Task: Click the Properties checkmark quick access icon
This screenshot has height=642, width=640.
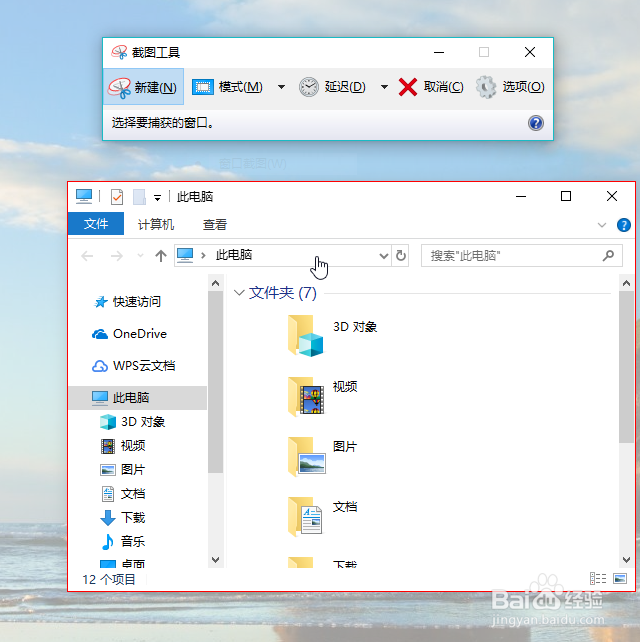Action: pos(117,197)
